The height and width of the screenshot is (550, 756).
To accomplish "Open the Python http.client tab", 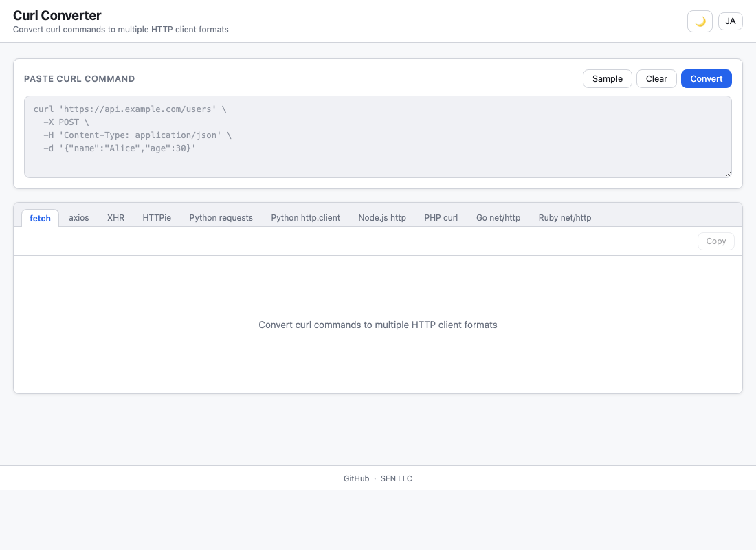I will (306, 217).
